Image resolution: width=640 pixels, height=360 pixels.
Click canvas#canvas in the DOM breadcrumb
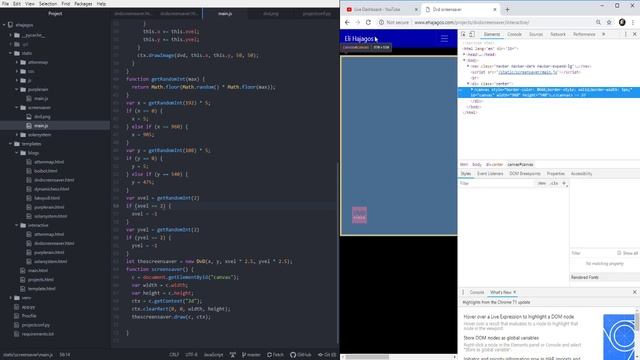click(x=520, y=164)
